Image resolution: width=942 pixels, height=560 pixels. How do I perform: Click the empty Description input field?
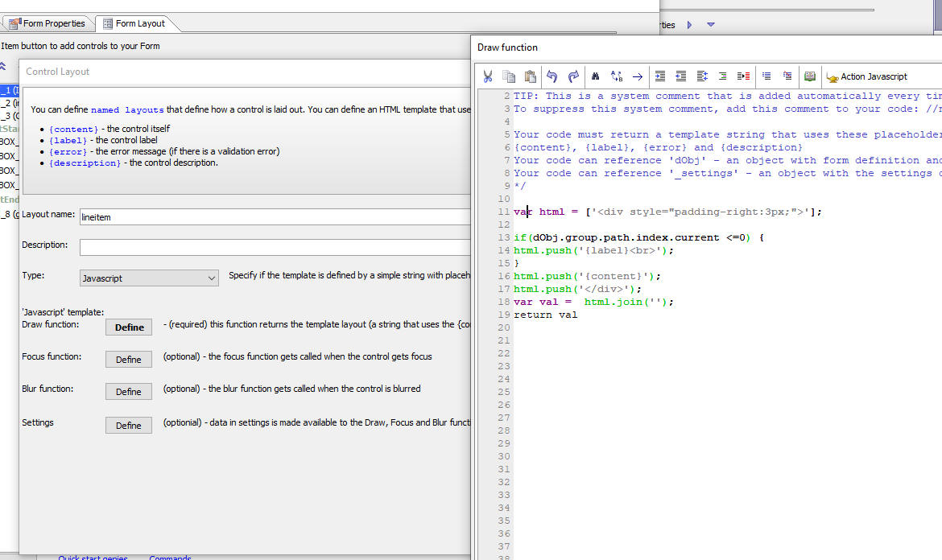pyautogui.click(x=275, y=247)
